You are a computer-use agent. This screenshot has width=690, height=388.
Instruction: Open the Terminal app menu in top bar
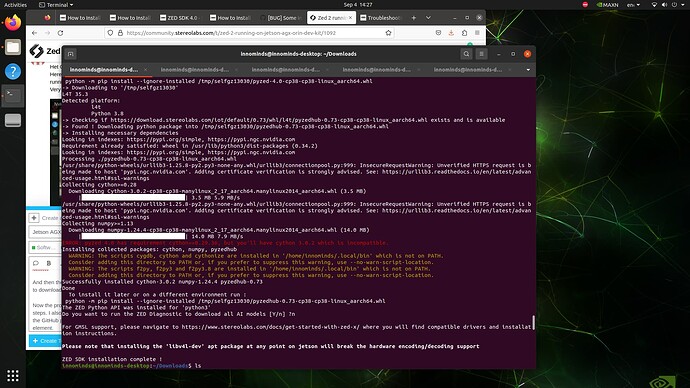point(56,5)
